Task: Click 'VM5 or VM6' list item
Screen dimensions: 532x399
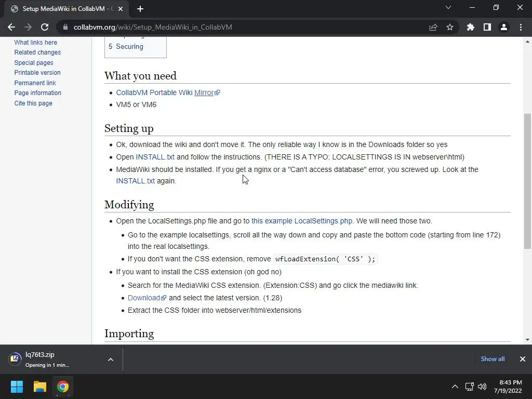Action: tap(136, 104)
